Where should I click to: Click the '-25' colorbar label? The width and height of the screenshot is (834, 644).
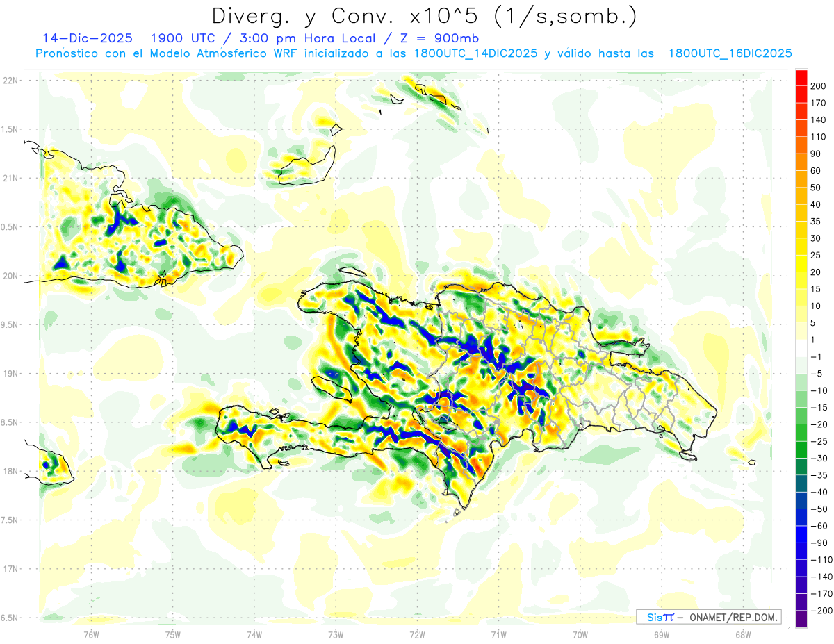(819, 441)
